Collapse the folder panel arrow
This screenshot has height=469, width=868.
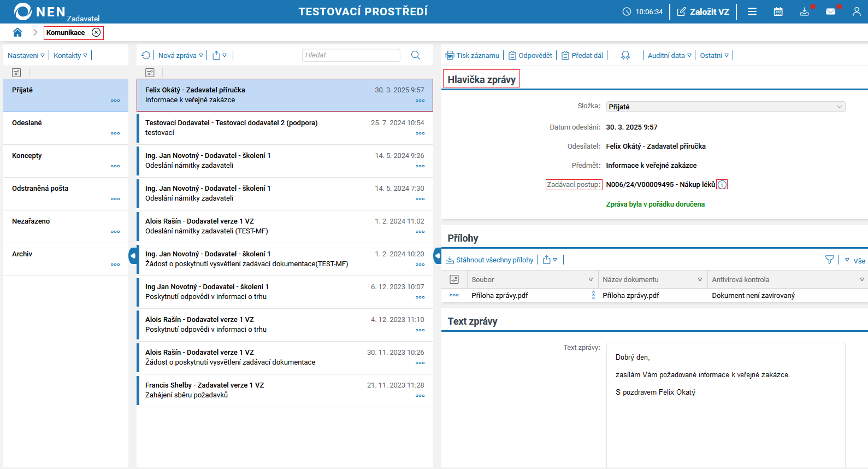pyautogui.click(x=133, y=256)
